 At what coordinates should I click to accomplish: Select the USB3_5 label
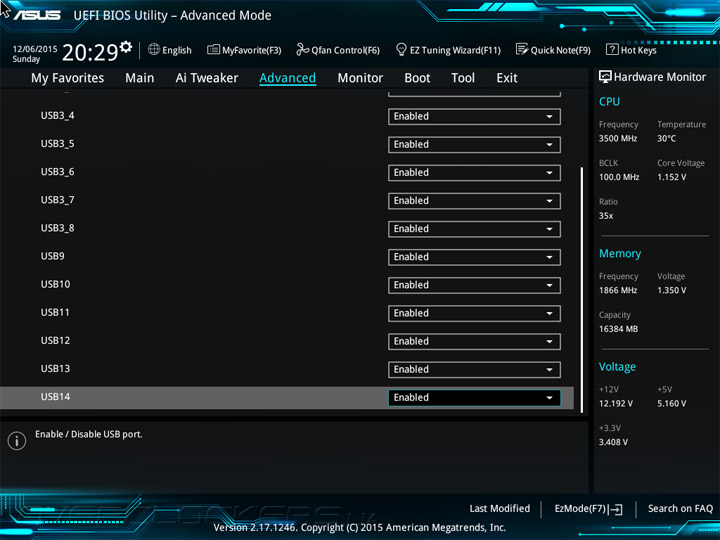57,144
